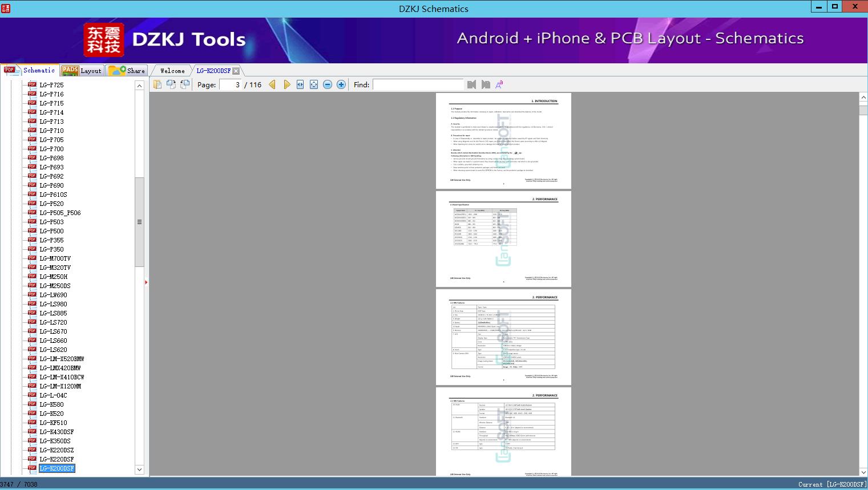
Task: Open the LG-P715 schematic
Action: pyautogui.click(x=52, y=103)
